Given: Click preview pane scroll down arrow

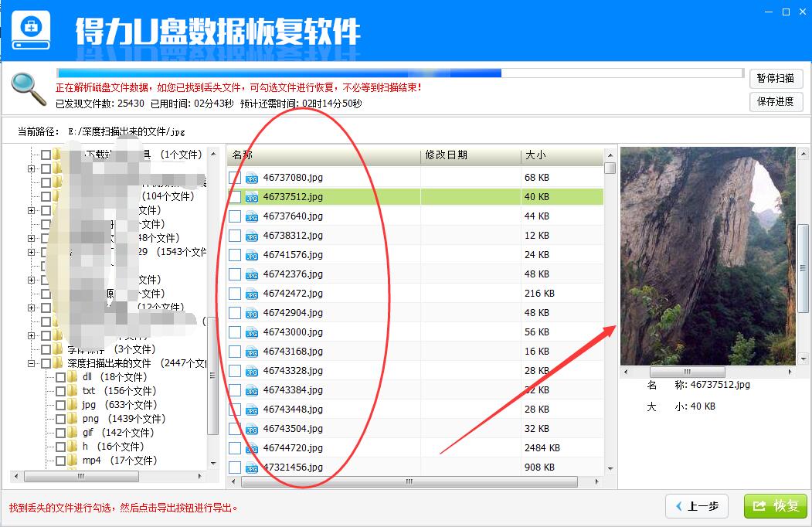Looking at the screenshot, I should point(804,359).
